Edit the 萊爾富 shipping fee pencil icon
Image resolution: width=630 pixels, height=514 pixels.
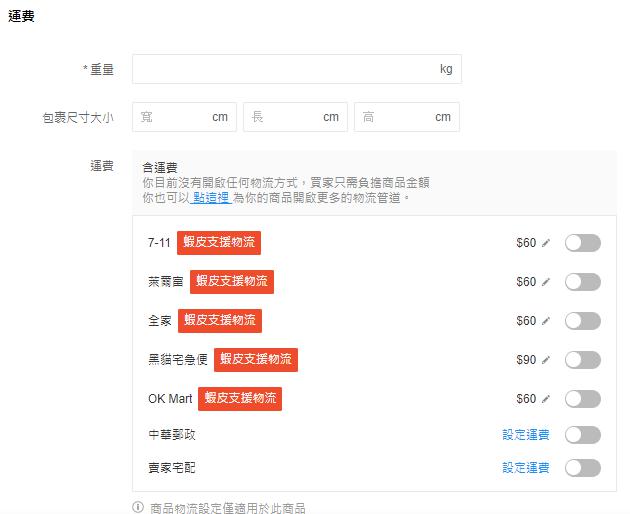(546, 282)
